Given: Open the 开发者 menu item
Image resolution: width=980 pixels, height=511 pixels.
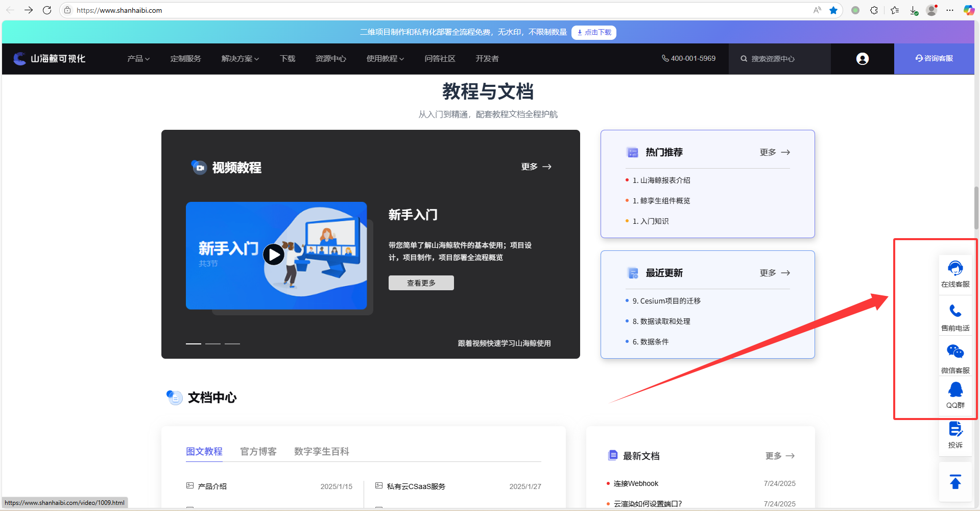Looking at the screenshot, I should click(x=487, y=59).
